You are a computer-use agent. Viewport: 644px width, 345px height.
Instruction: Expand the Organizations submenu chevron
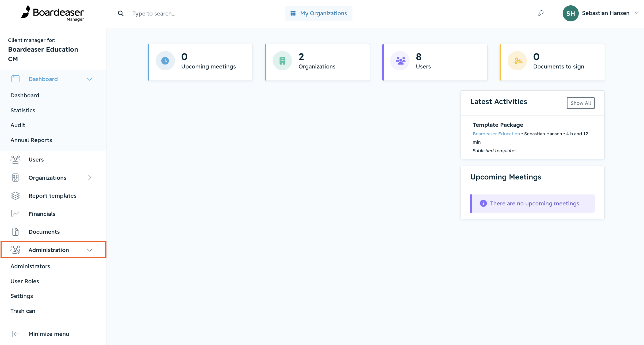(x=90, y=178)
